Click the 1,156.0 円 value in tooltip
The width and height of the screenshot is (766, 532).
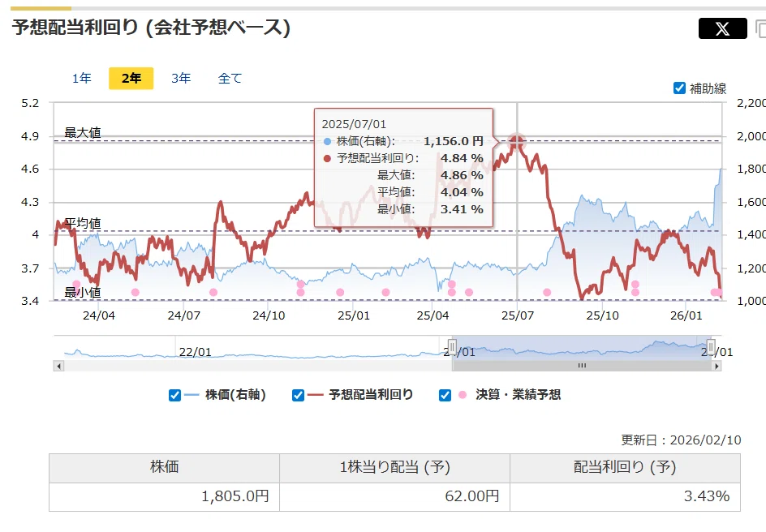coord(454,141)
